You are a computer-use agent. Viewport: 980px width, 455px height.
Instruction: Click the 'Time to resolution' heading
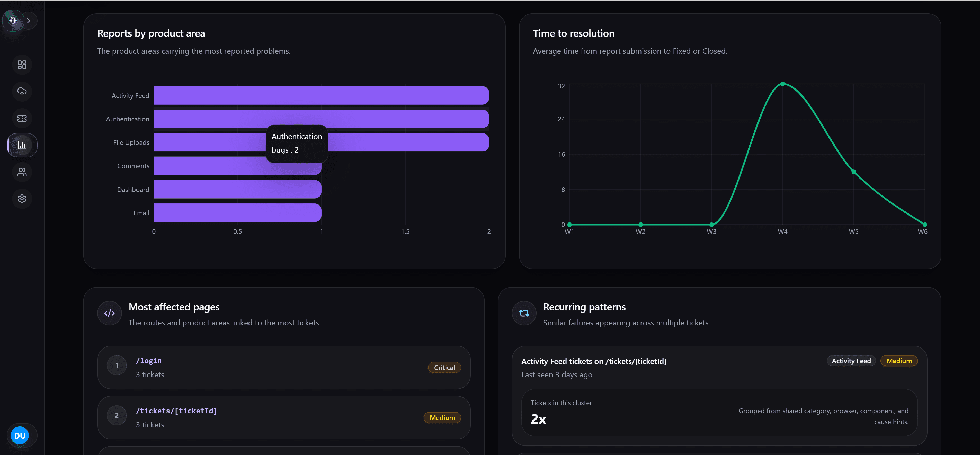point(574,33)
